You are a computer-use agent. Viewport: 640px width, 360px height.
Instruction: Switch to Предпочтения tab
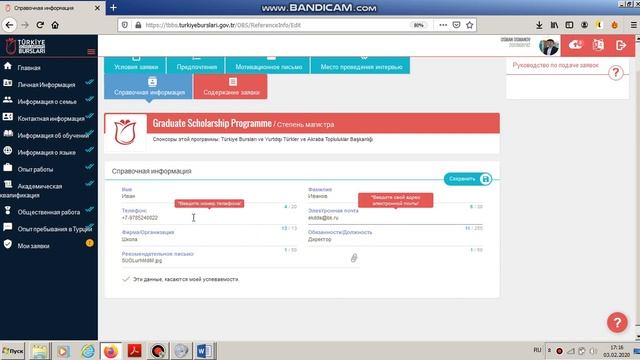coord(196,65)
